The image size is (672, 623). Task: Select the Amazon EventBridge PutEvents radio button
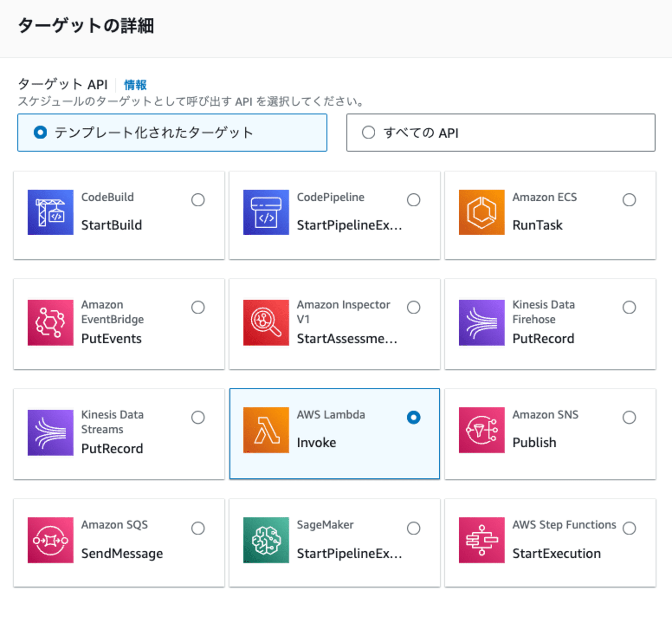tap(198, 307)
